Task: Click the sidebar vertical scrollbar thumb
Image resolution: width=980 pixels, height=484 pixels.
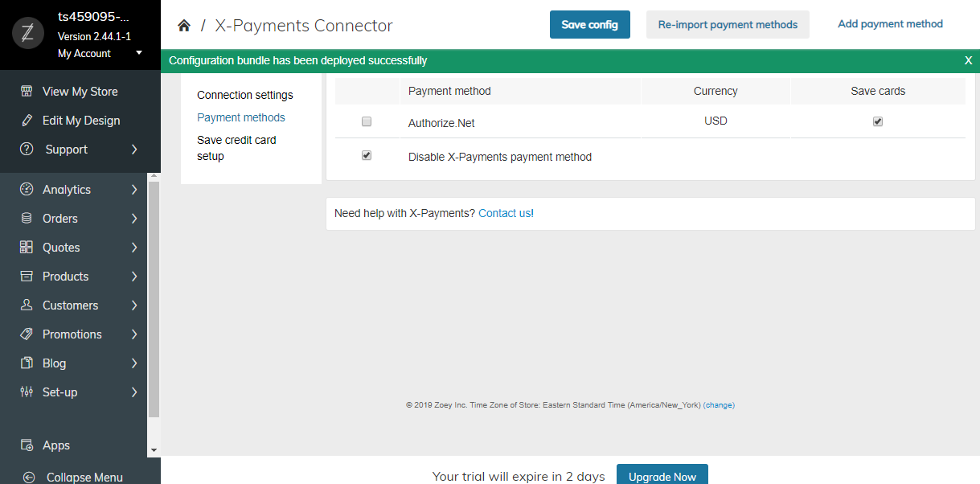Action: [154, 299]
